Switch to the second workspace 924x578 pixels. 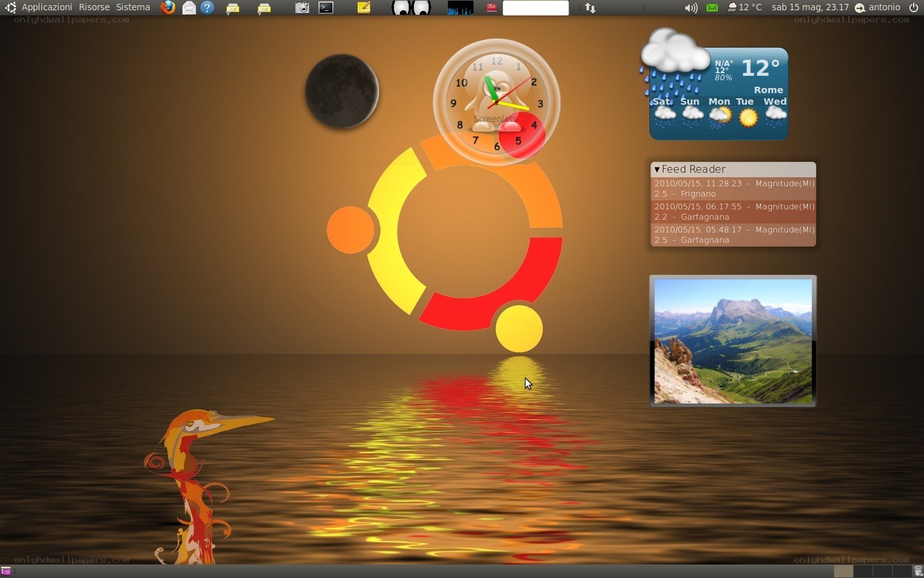(863, 571)
